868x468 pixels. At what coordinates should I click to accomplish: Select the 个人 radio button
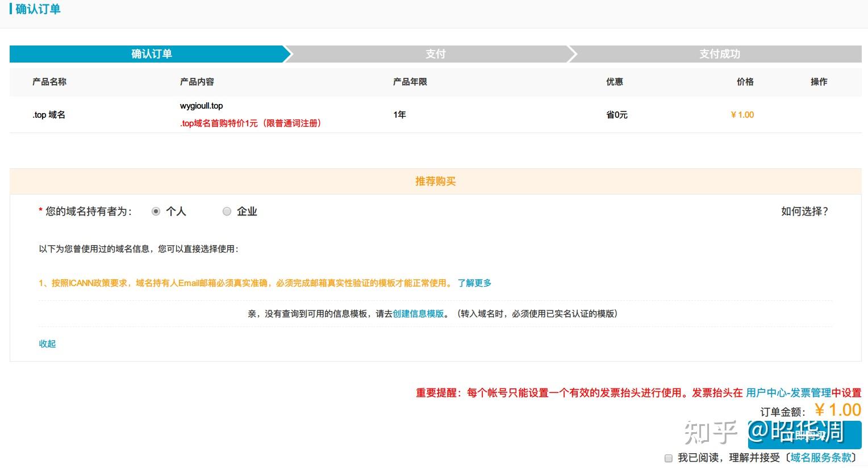point(156,211)
